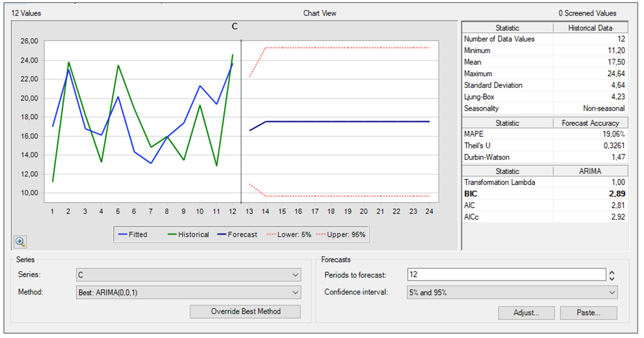This screenshot has width=644, height=338.
Task: Click the Forecast legend entry
Action: (242, 235)
